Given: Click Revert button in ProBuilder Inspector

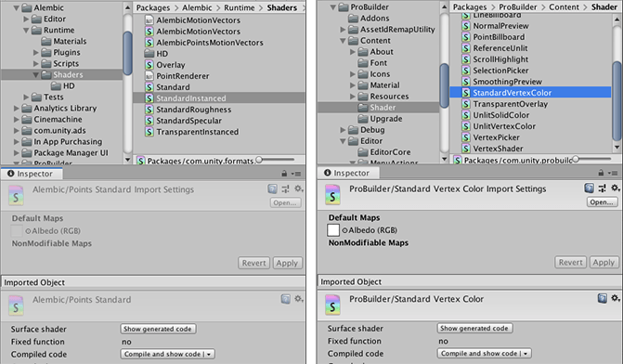Looking at the screenshot, I should (x=571, y=262).
